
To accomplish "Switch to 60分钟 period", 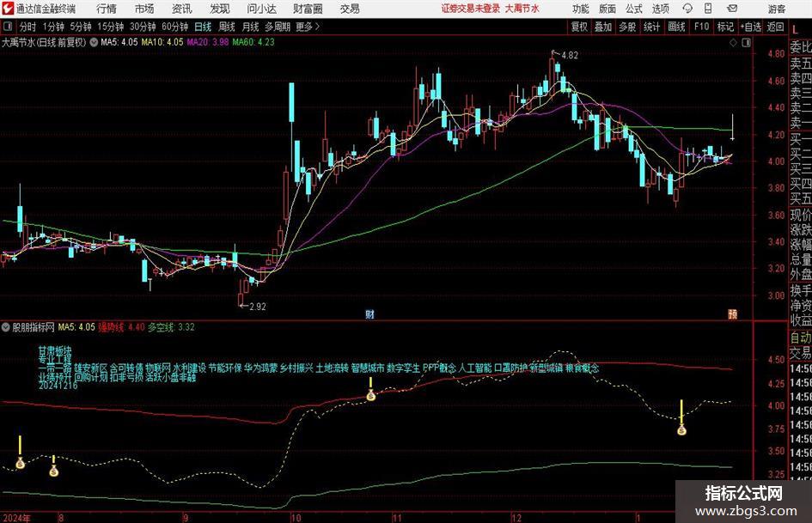I will (x=174, y=27).
